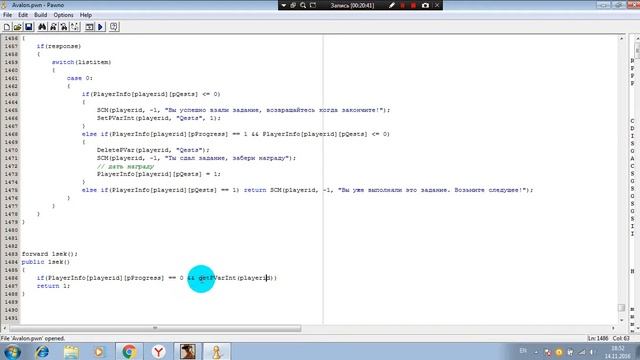Switch to Google Chrome in the taskbar
The image size is (640, 360).
pos(129,352)
